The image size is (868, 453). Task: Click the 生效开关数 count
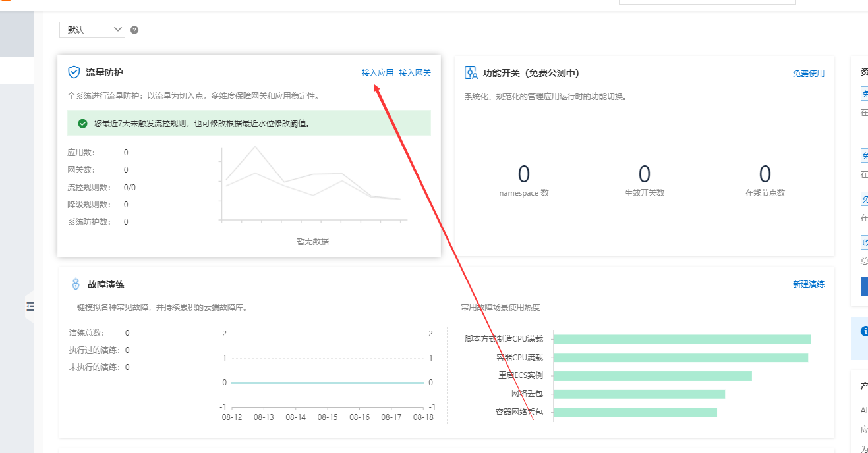[x=645, y=174]
